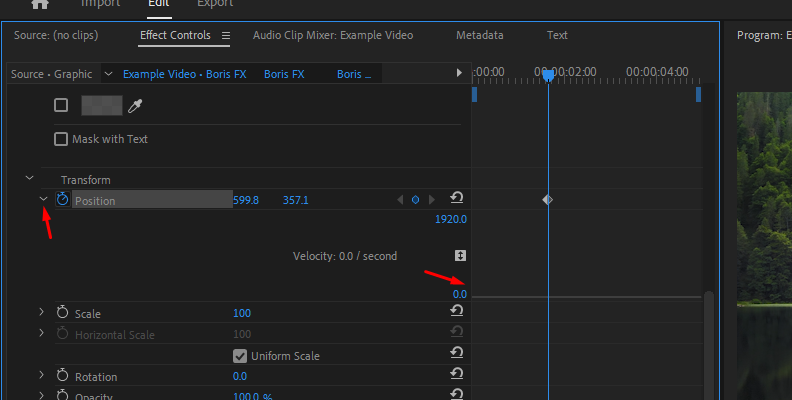Toggle Scale stopwatch animation icon

pos(62,313)
